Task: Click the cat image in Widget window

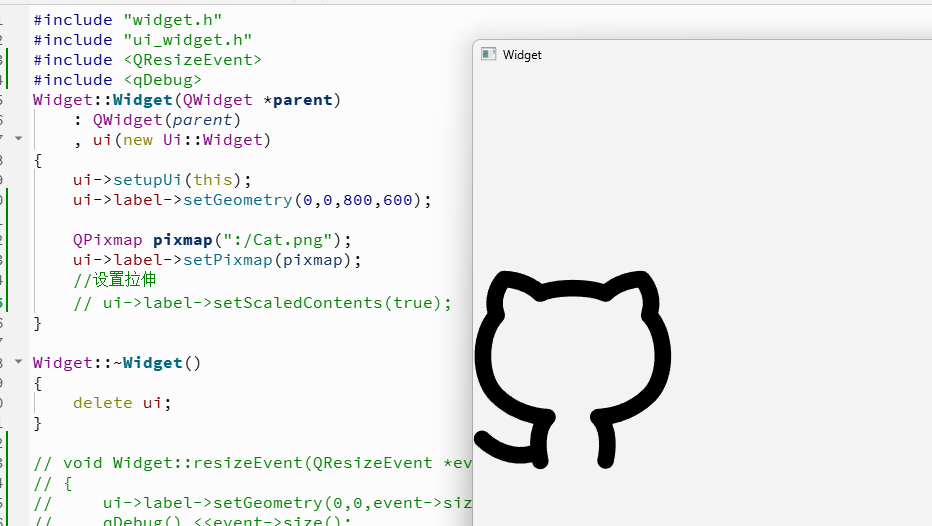Action: point(572,369)
